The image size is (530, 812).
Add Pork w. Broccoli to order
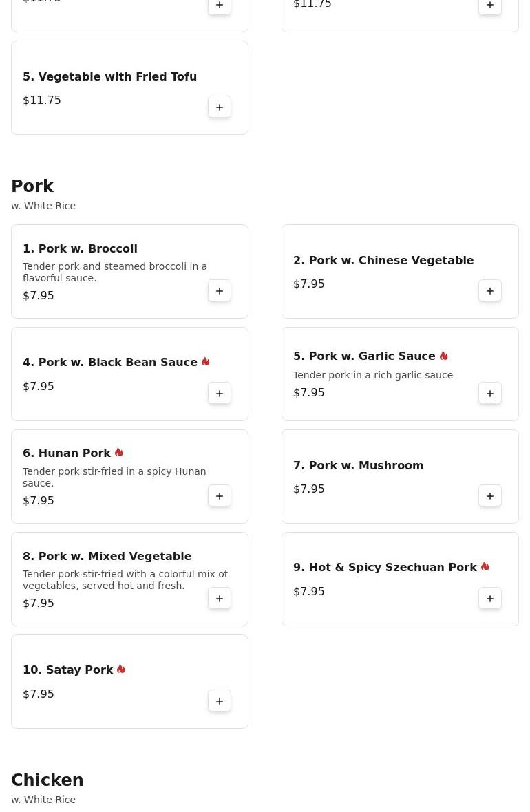(x=220, y=291)
